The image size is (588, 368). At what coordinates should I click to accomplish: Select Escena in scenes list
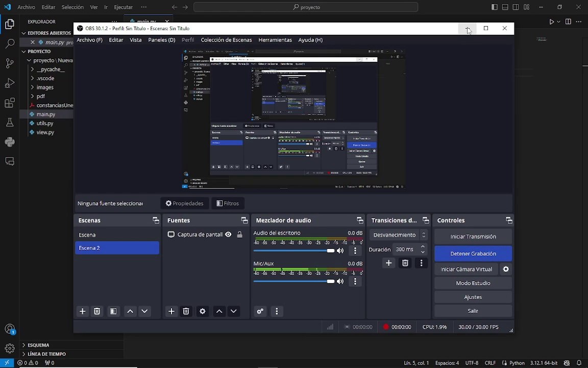117,235
